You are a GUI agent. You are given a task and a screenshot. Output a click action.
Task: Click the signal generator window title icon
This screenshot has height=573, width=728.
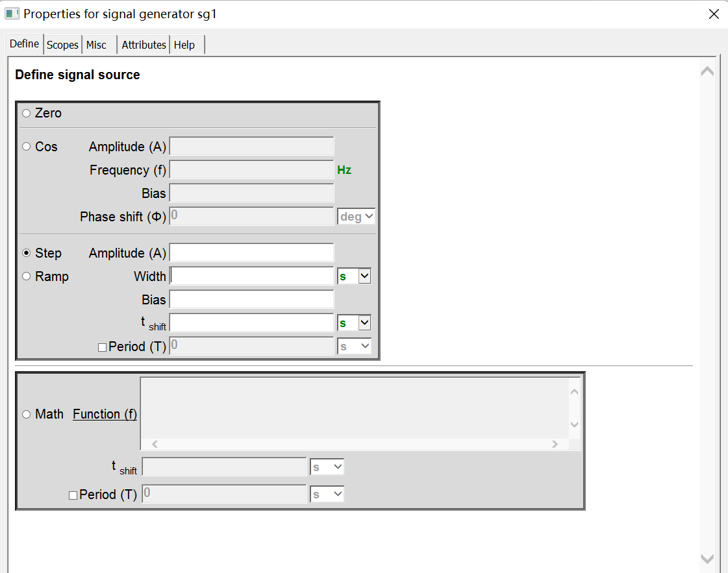(x=12, y=14)
